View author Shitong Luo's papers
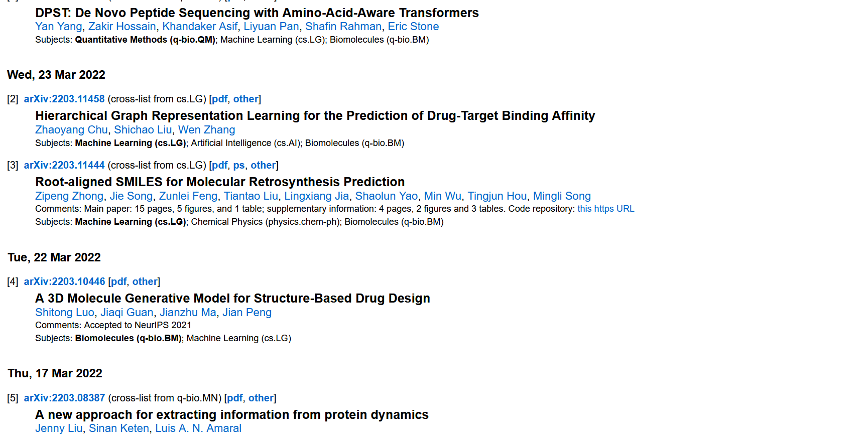This screenshot has height=434, width=868. pos(65,313)
